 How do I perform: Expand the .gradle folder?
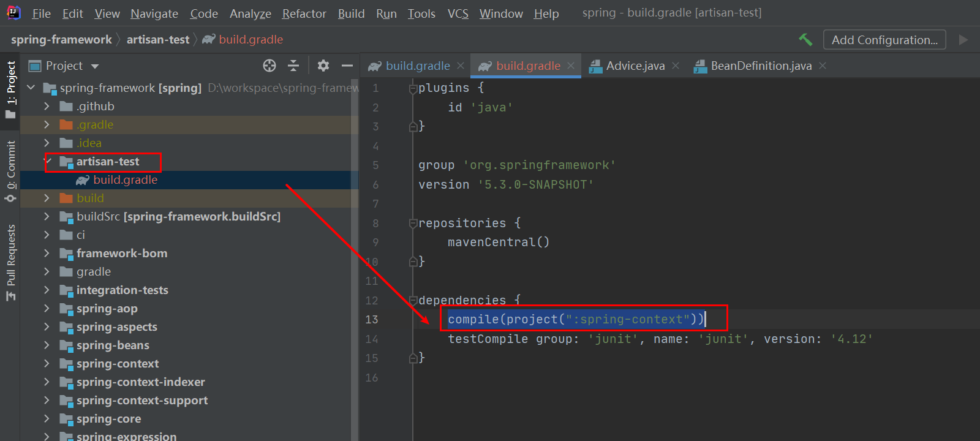pos(47,124)
